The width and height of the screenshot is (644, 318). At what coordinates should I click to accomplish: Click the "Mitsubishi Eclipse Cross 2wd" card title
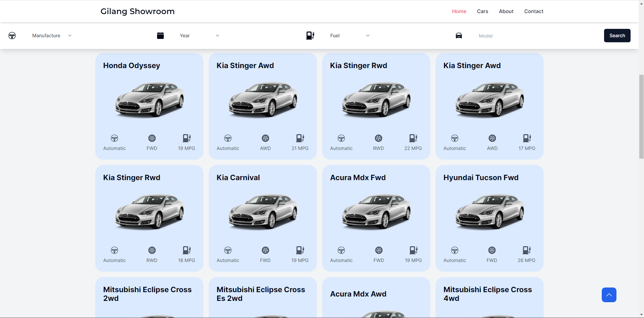pos(147,294)
